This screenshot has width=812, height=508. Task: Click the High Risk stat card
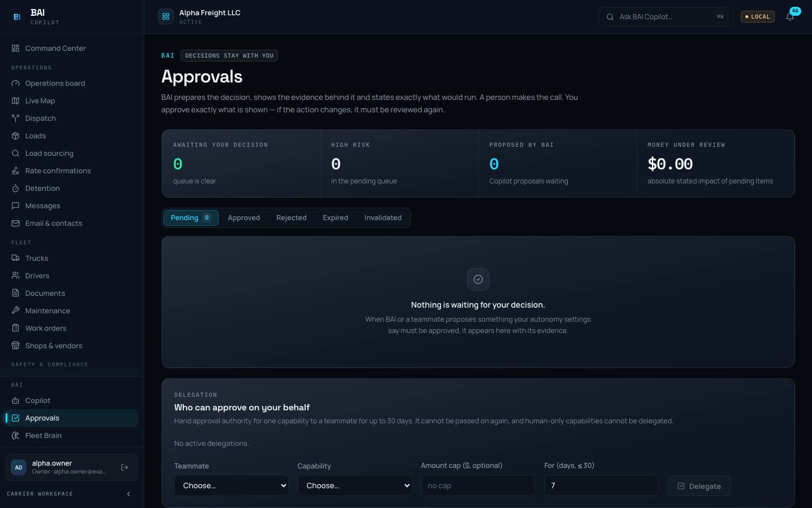point(400,164)
